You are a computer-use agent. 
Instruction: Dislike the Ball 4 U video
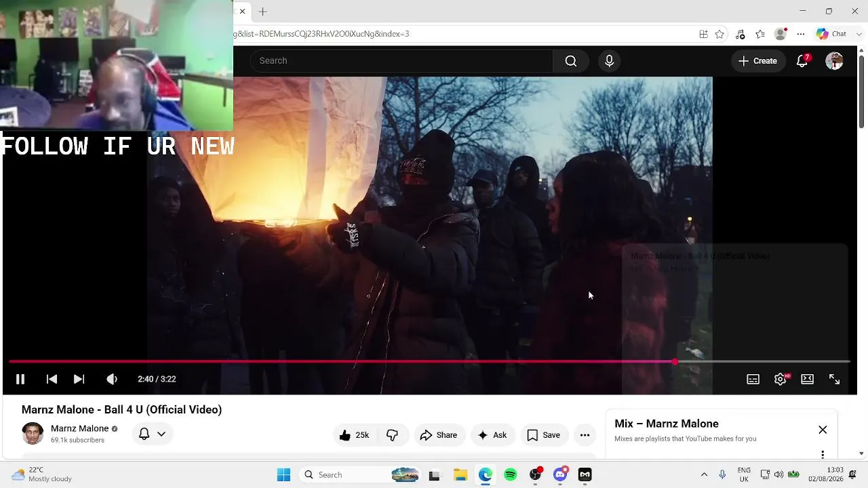pyautogui.click(x=393, y=435)
